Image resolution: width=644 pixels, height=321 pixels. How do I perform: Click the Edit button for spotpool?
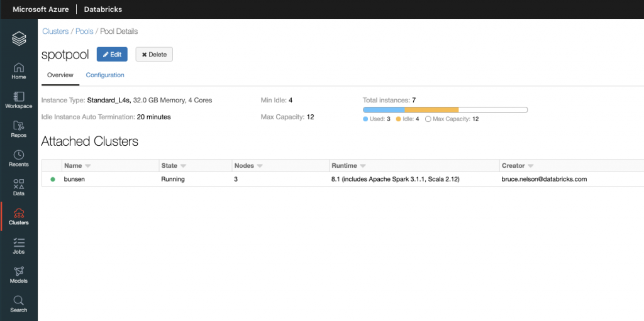coord(112,55)
